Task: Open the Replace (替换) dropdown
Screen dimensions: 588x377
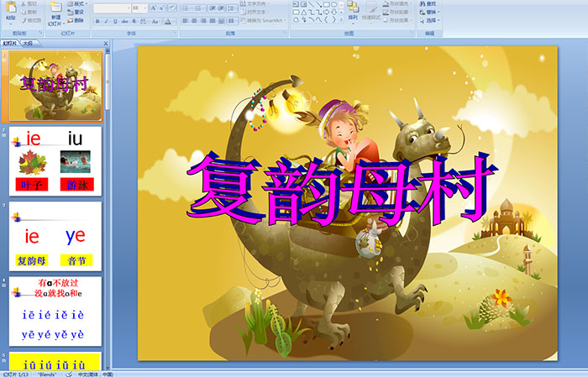Action: click(x=429, y=12)
